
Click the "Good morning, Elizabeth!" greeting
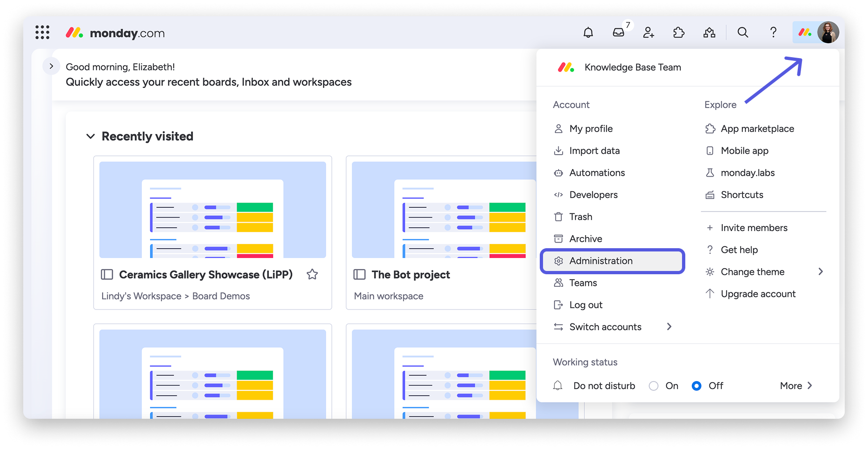[120, 67]
